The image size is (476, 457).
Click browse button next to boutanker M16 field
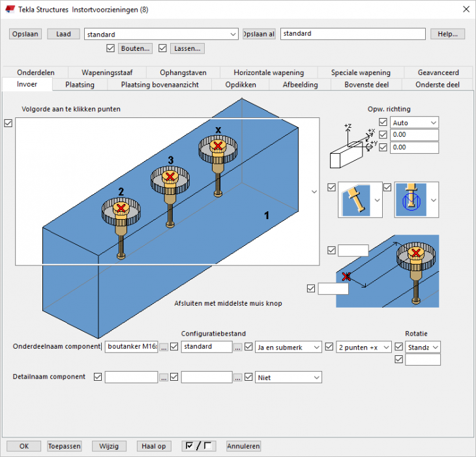point(164,347)
